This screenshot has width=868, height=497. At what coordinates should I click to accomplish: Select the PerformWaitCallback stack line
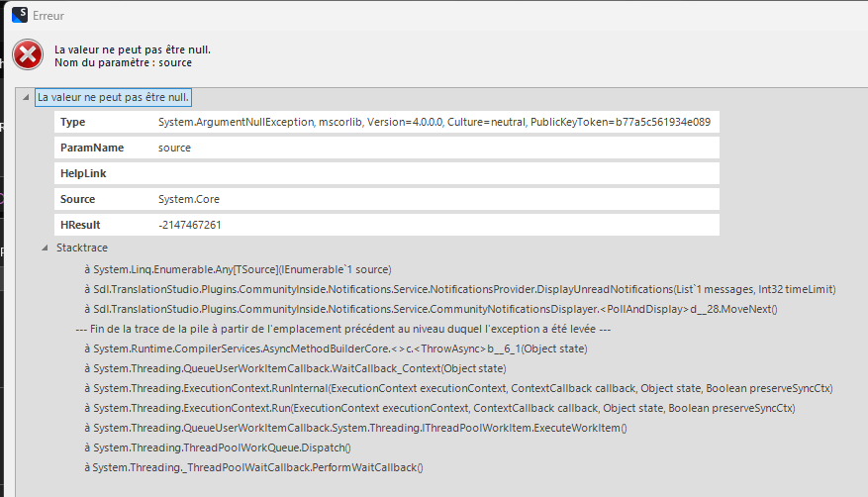(253, 467)
